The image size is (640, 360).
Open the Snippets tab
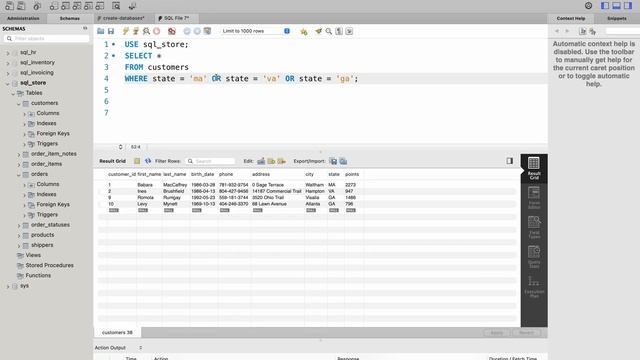point(617,18)
